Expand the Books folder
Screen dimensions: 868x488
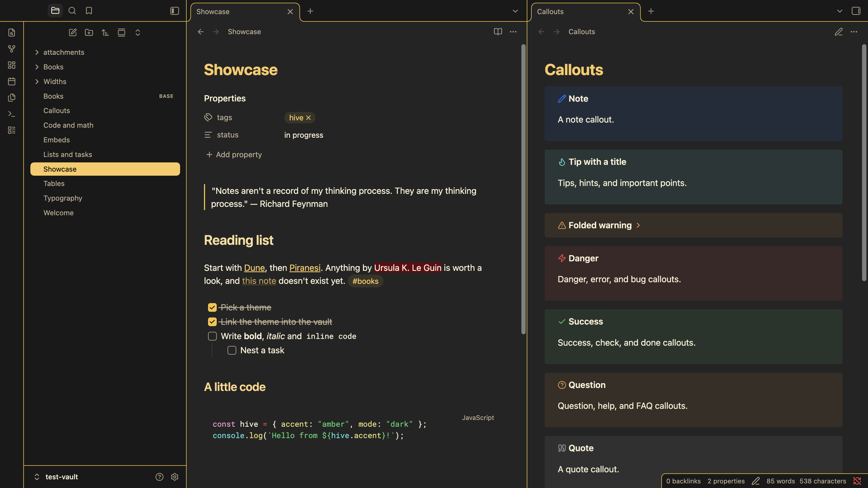tap(37, 67)
